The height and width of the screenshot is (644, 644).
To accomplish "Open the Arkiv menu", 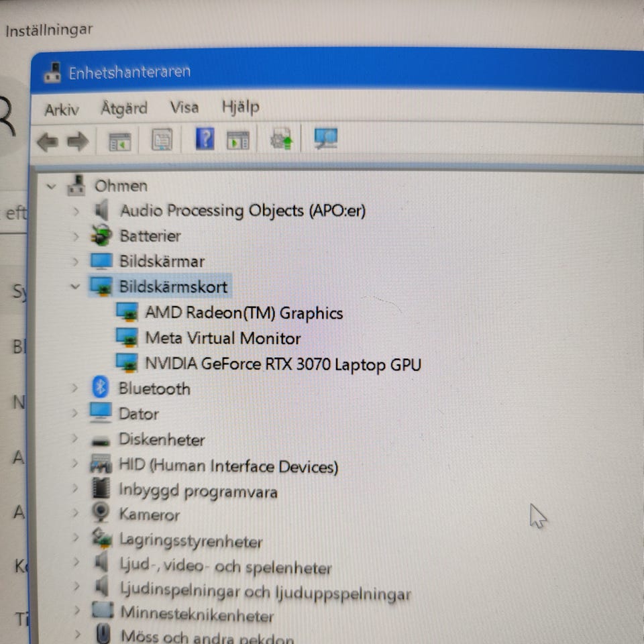I will tap(62, 109).
